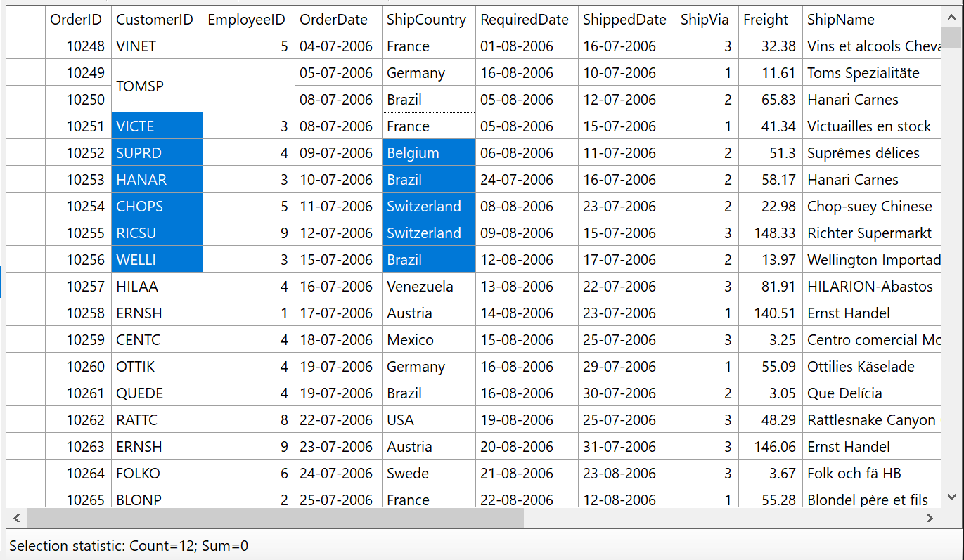Select the HILAA customer cell
This screenshot has width=964, height=560.
[157, 287]
